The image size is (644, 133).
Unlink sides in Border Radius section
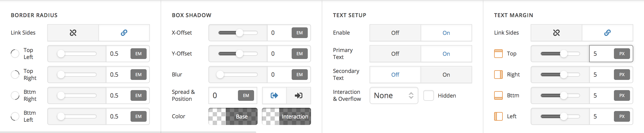tap(73, 33)
